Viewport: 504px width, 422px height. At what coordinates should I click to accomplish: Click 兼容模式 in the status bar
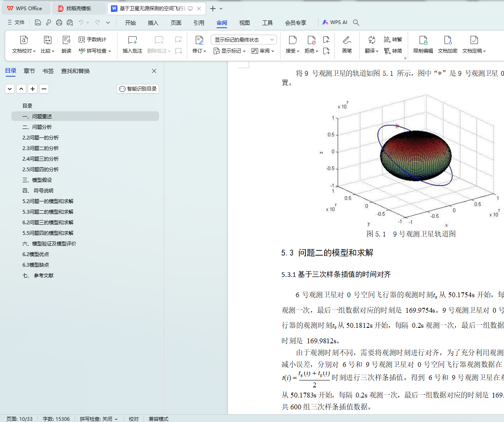coord(158,419)
